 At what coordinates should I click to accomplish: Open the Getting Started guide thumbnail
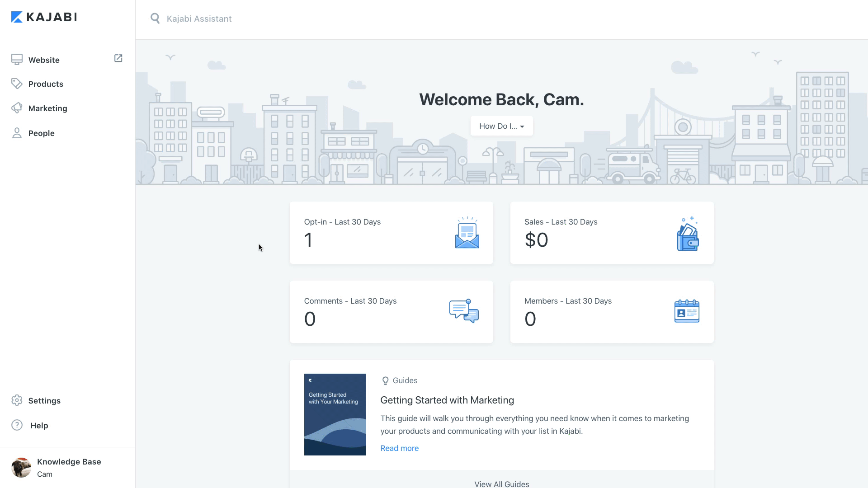tap(335, 414)
